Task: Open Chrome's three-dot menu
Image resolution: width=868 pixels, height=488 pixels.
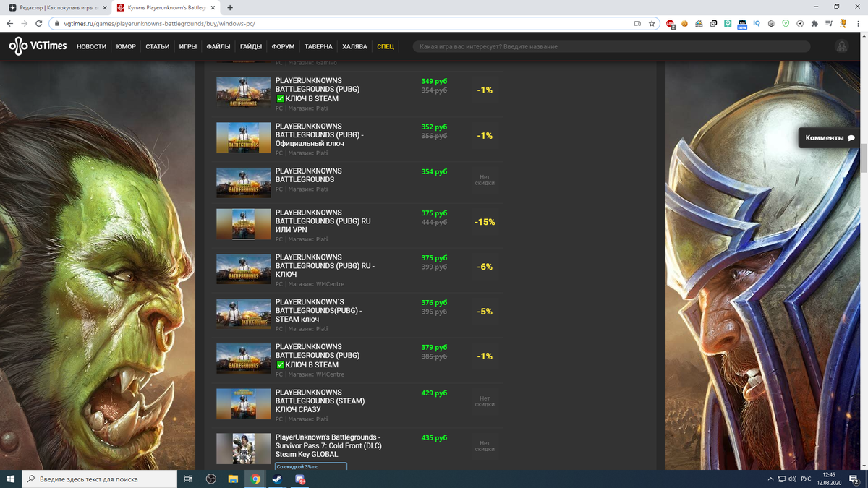Action: point(858,23)
